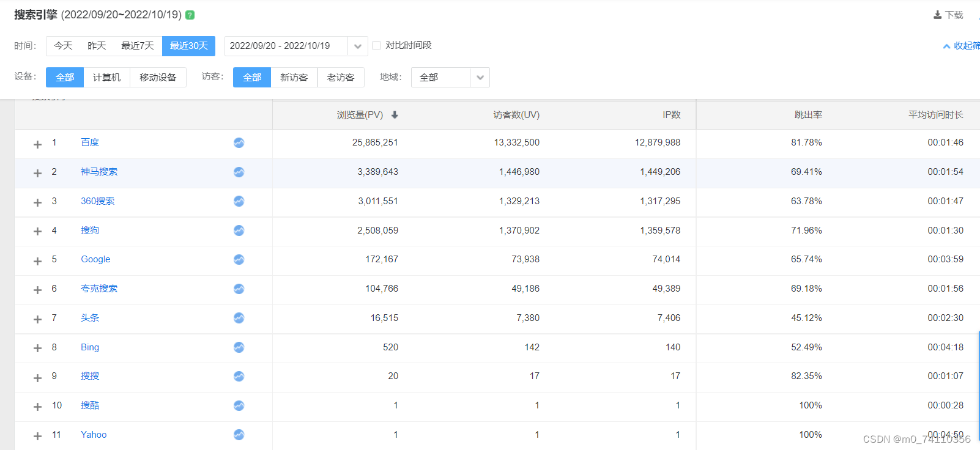Viewport: 980px width, 450px height.
Task: Select the 最近30天 time tab
Action: pyautogui.click(x=188, y=46)
